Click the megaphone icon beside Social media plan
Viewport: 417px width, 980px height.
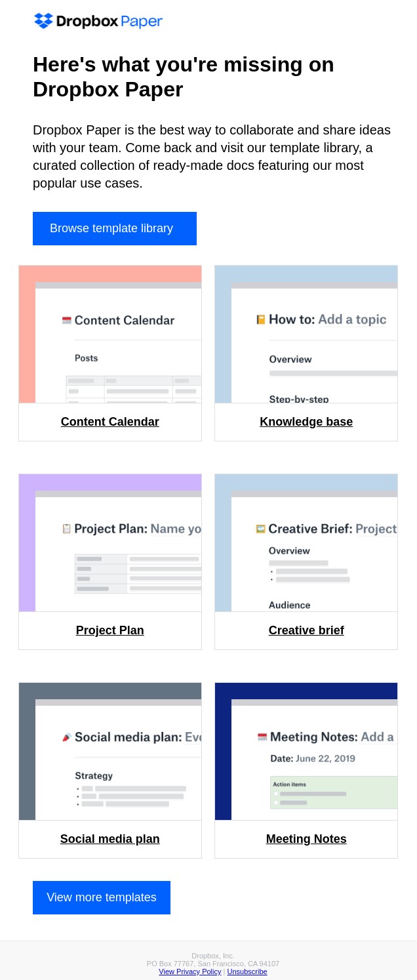pos(66,737)
